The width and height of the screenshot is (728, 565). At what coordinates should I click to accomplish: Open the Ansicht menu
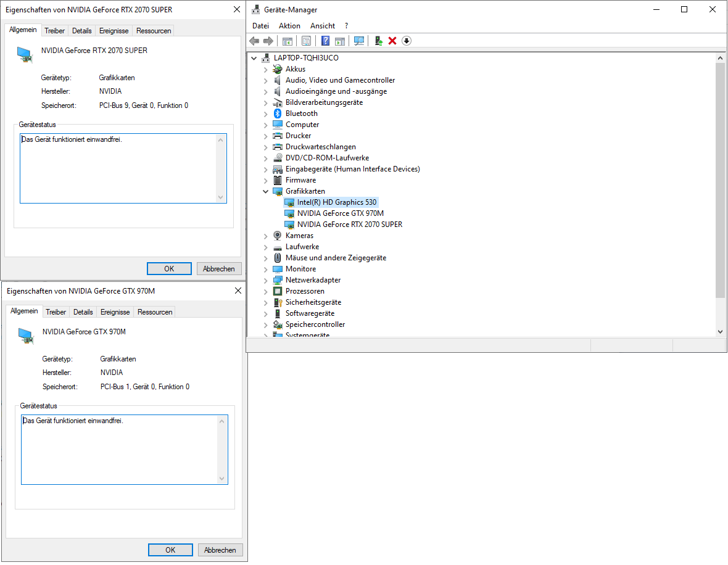click(x=322, y=26)
